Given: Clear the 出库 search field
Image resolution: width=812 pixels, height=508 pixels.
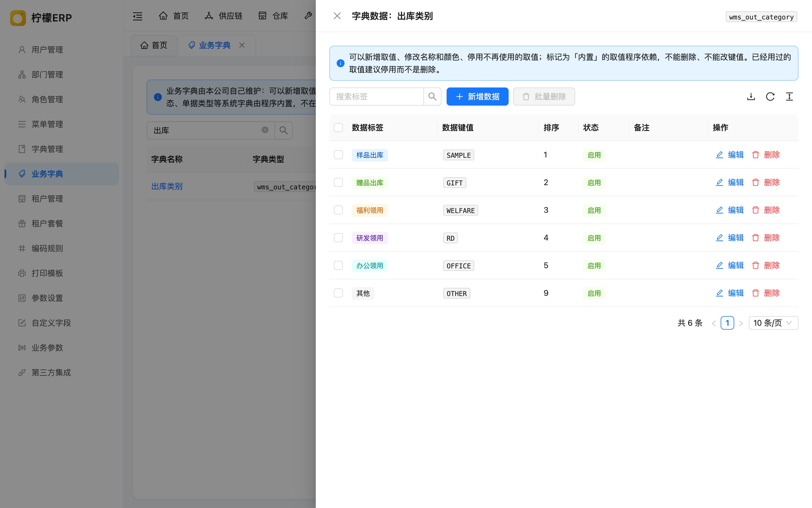Looking at the screenshot, I should [265, 130].
